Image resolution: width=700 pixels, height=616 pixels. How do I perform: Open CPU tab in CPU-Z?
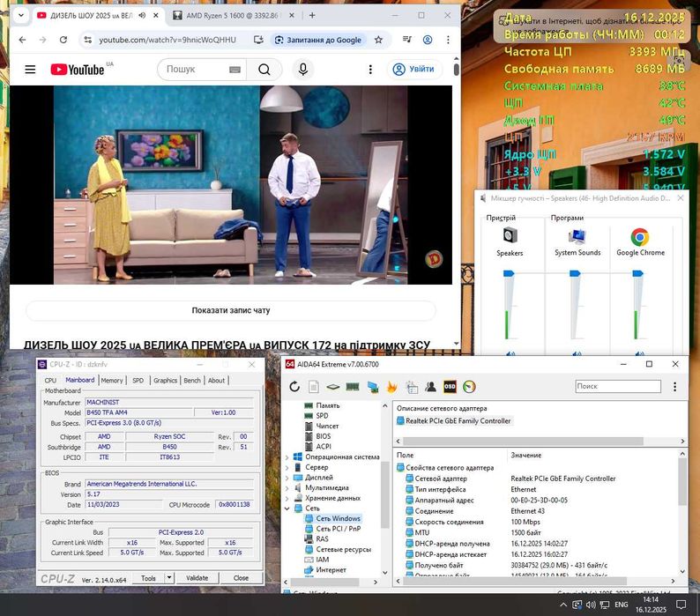tap(50, 381)
